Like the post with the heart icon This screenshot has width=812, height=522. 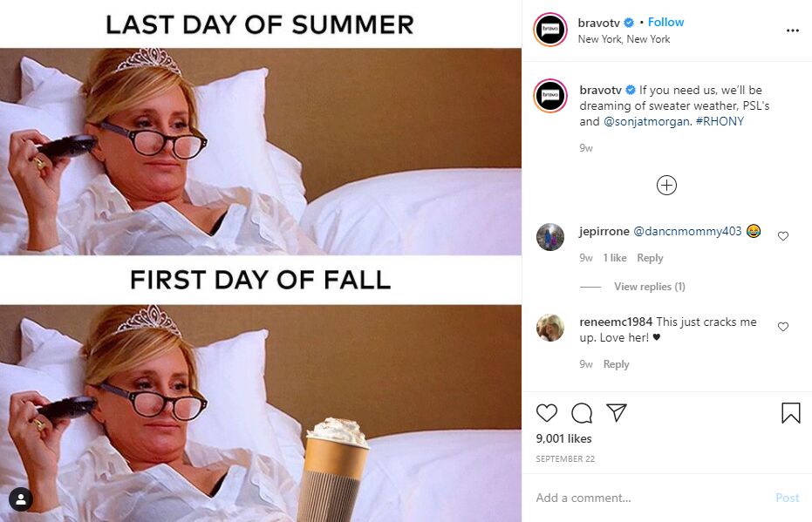[546, 413]
